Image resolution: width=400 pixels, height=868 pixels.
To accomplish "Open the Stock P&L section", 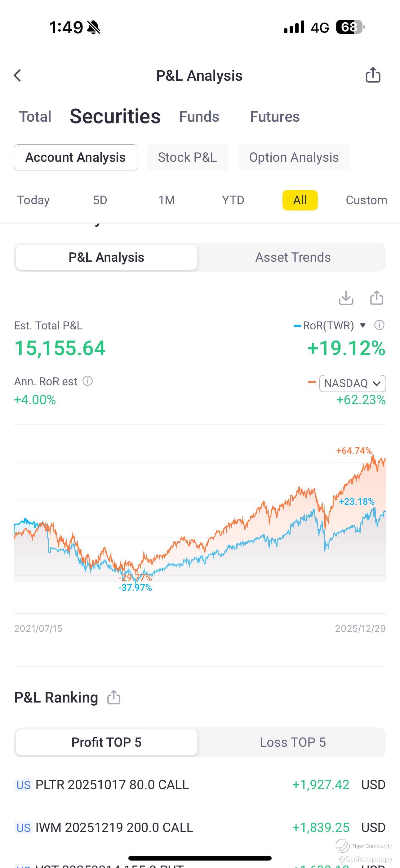I will point(188,157).
